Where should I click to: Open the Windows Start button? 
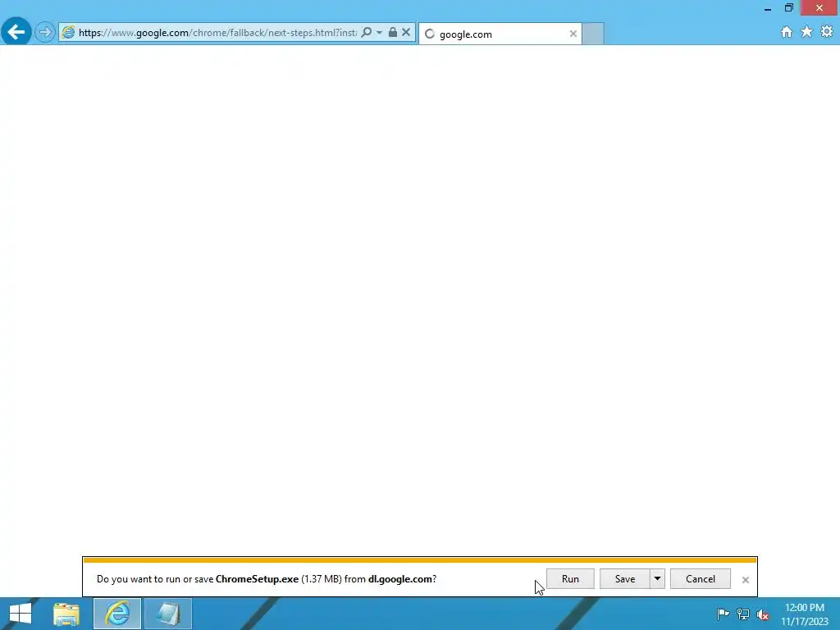(21, 614)
